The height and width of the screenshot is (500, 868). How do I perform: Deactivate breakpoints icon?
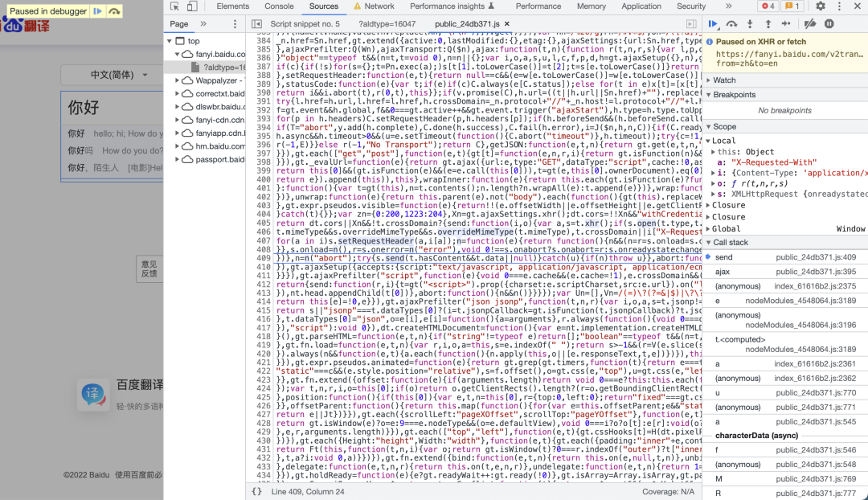coord(810,24)
